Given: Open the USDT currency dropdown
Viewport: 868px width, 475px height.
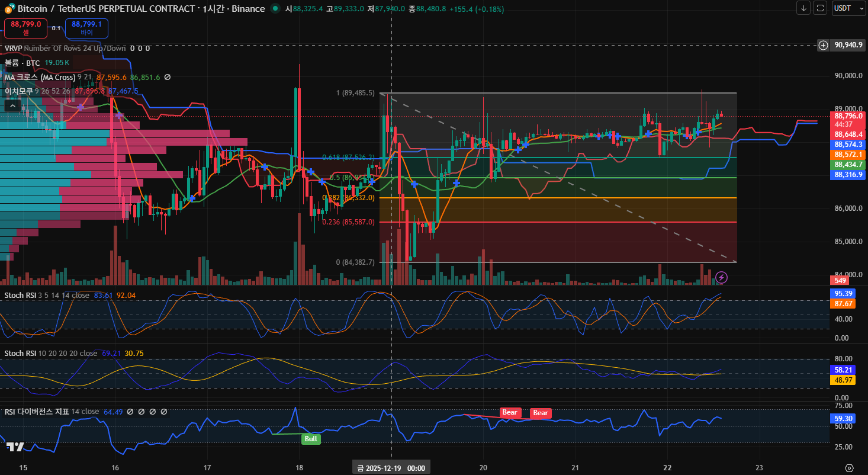Looking at the screenshot, I should point(848,8).
